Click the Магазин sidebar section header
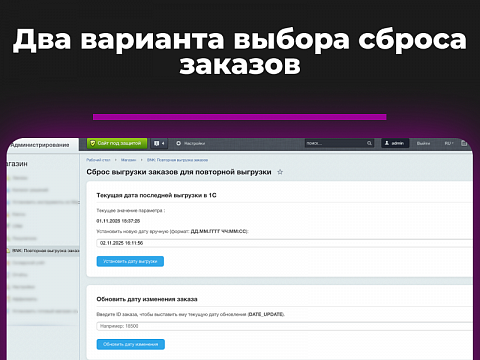The width and height of the screenshot is (480, 360). 17,164
